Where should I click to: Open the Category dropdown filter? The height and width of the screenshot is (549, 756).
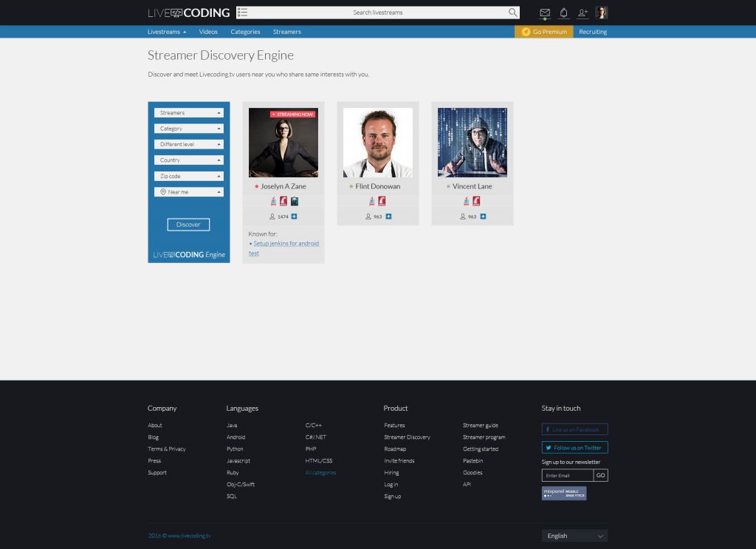click(188, 129)
